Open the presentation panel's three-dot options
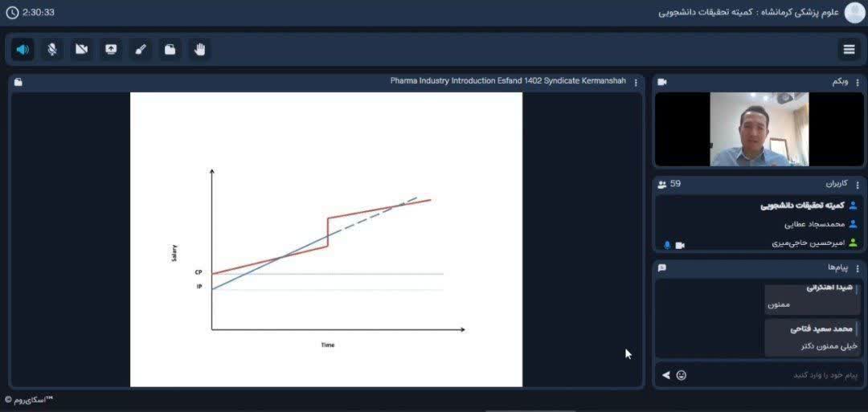Screen dimensions: 868x412 point(636,82)
